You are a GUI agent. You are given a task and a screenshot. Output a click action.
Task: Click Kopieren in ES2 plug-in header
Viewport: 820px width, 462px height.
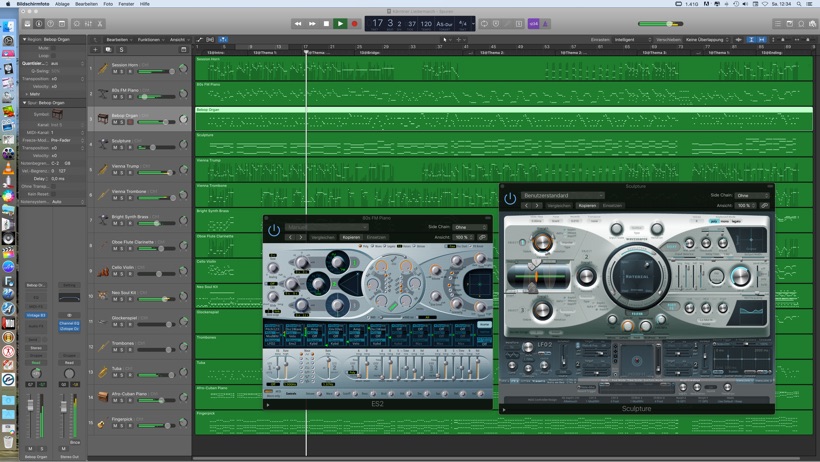point(351,237)
